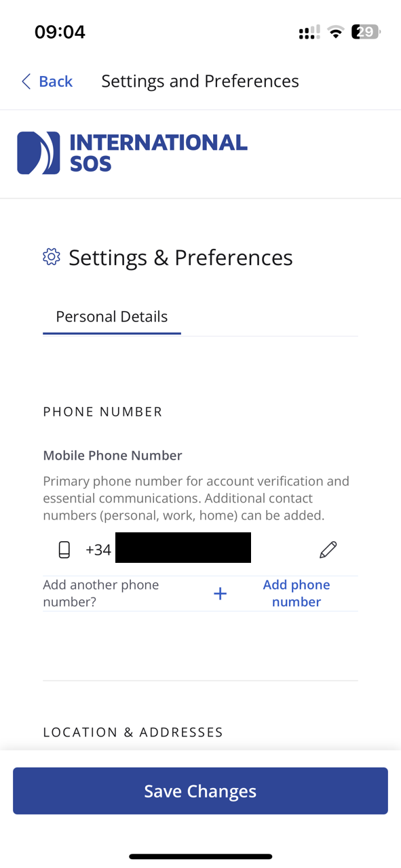This screenshot has height=868, width=401.
Task: Click the Wi-Fi icon in status bar
Action: [x=336, y=32]
